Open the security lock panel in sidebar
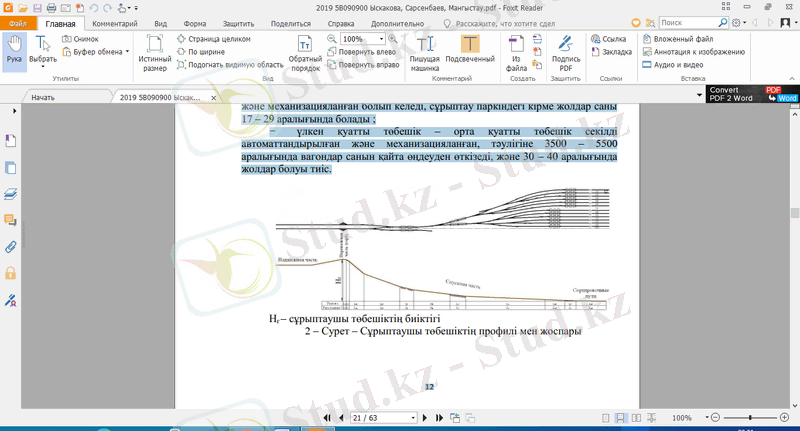Screen dimensions: 800x431 11,272
